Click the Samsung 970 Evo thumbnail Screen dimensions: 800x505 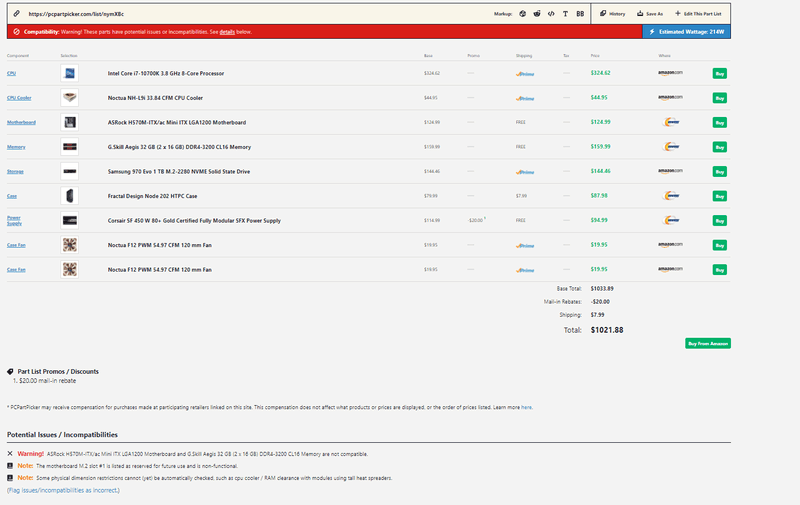69,171
